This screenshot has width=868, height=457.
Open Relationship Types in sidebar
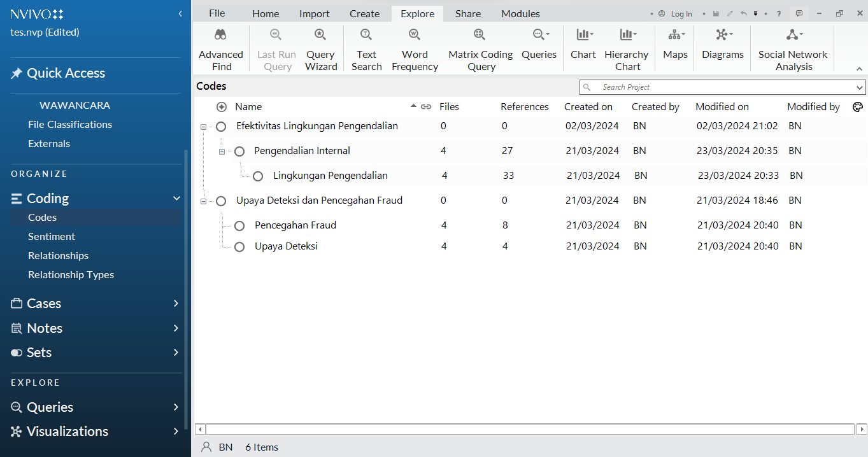pyautogui.click(x=71, y=275)
